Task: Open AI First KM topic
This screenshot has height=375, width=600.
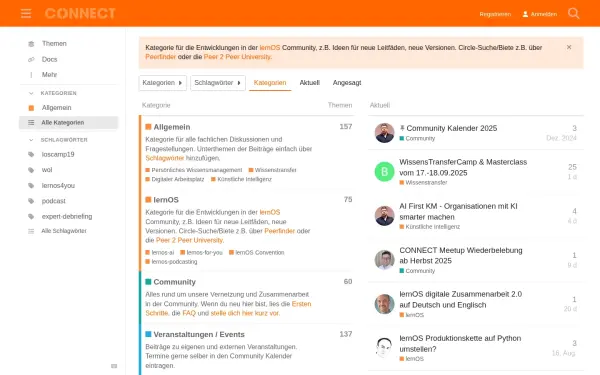Action: tap(458, 212)
